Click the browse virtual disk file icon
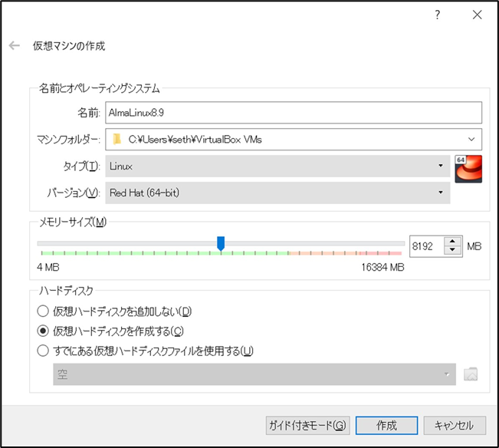This screenshot has width=499, height=448. coord(471,374)
